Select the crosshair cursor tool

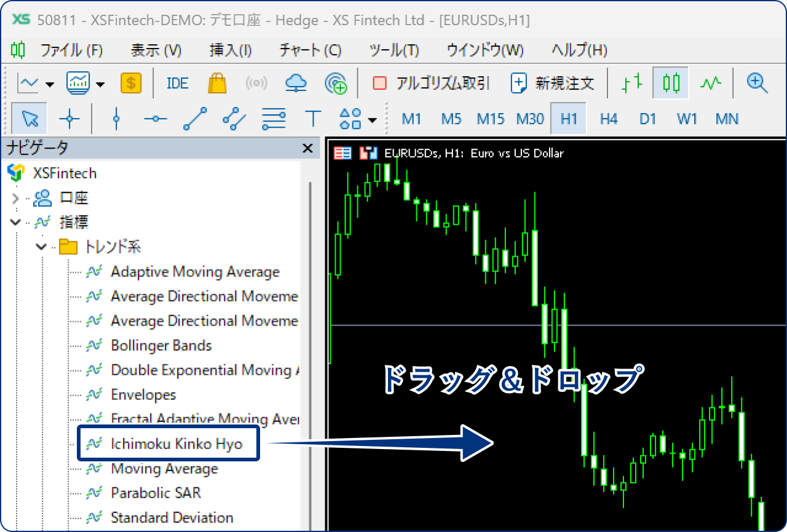tap(69, 119)
